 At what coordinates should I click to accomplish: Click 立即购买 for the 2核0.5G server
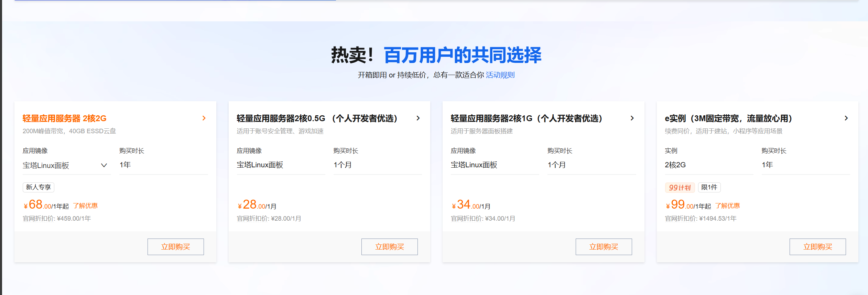pos(389,247)
